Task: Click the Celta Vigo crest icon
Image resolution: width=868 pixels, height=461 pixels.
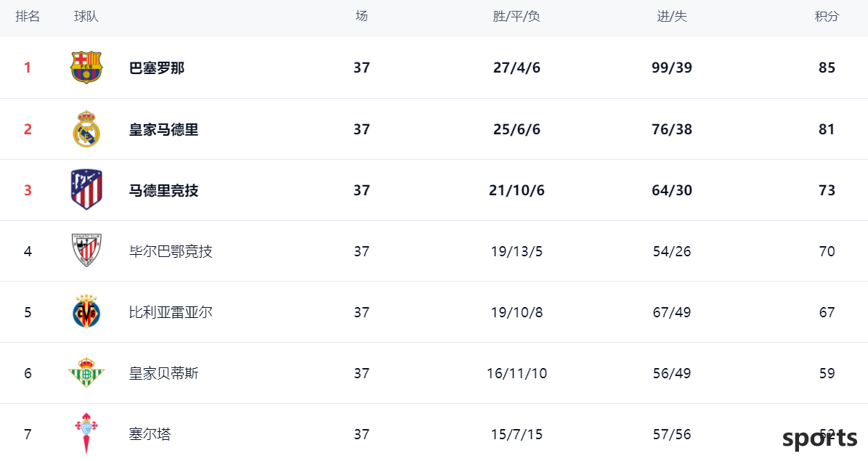Action: [x=86, y=433]
